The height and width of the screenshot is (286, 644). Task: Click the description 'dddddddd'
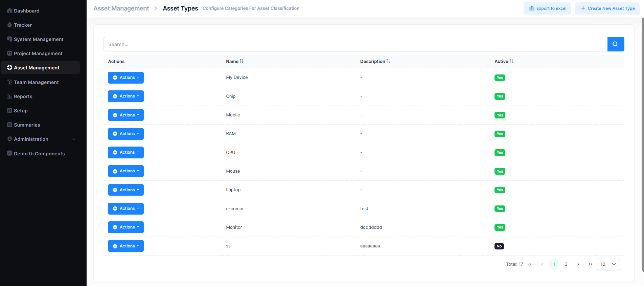click(371, 227)
